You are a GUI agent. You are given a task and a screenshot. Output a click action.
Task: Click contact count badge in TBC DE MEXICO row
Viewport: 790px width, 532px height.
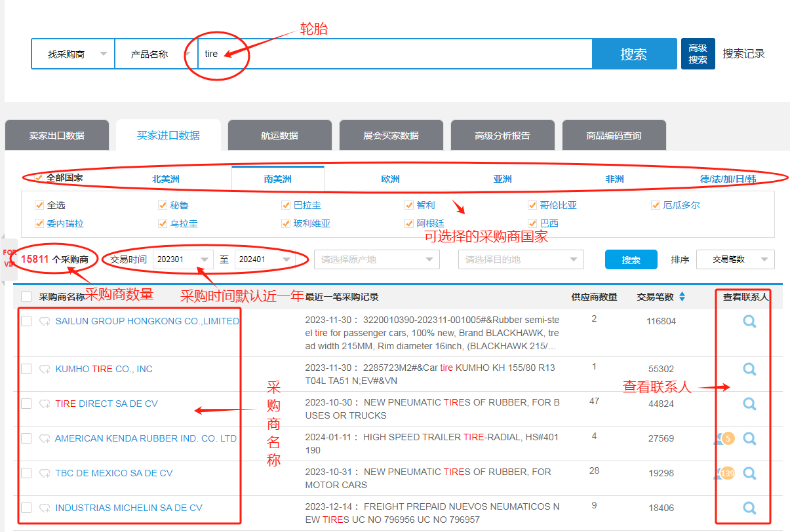(727, 473)
